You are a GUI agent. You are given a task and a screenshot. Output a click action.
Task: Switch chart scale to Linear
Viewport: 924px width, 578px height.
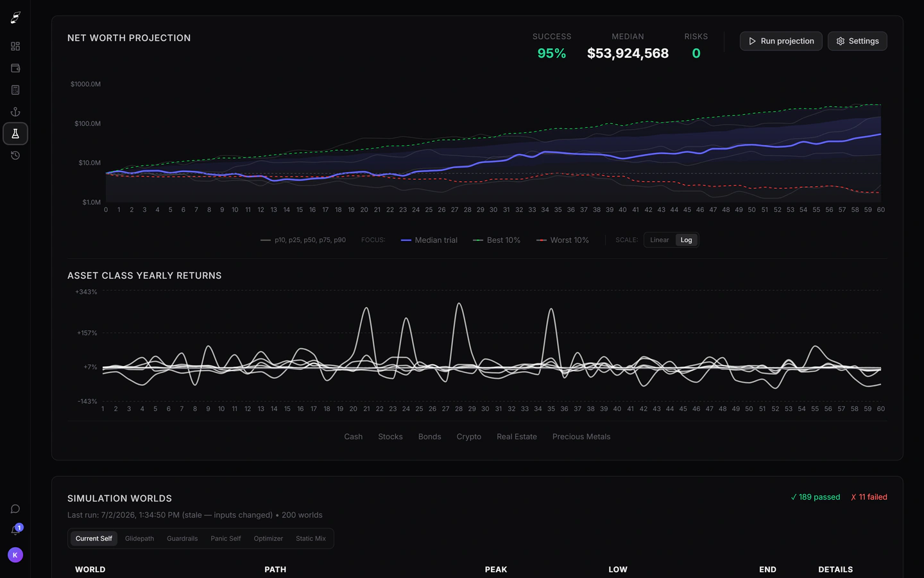point(660,240)
